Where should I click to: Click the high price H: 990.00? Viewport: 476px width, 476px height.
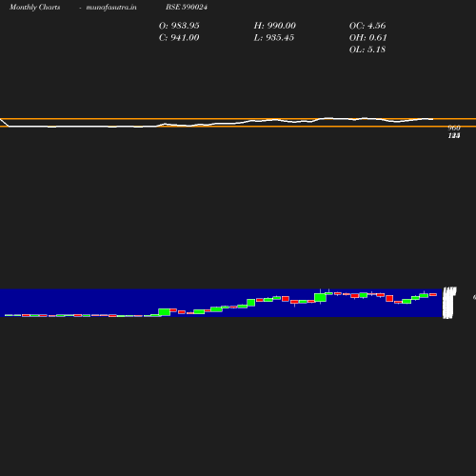275,26
